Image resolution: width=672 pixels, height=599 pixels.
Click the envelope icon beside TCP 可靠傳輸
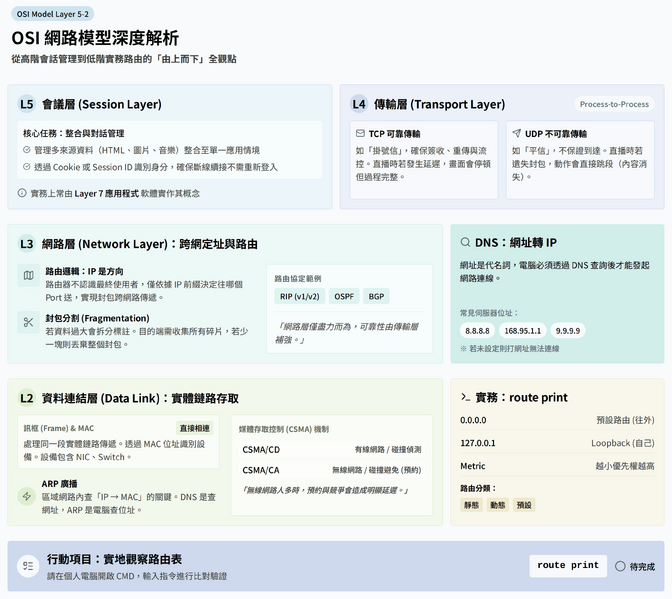click(360, 134)
